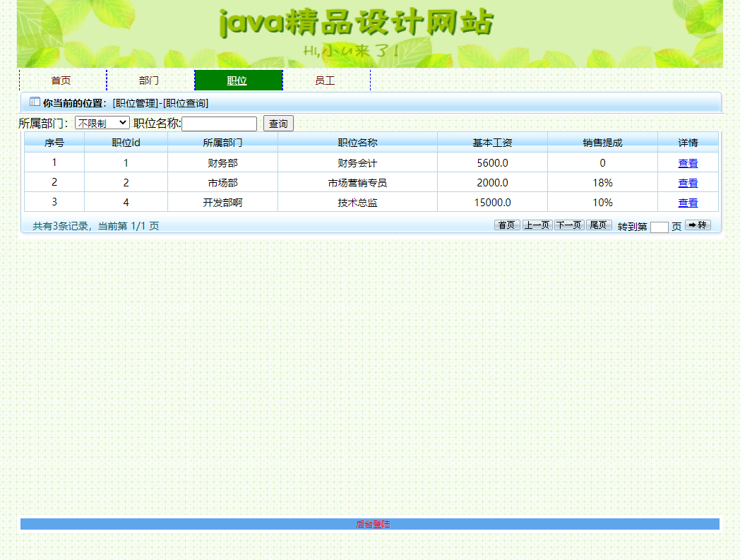The width and height of the screenshot is (740, 560).
Task: Click the 首页 pagination button
Action: pos(507,225)
